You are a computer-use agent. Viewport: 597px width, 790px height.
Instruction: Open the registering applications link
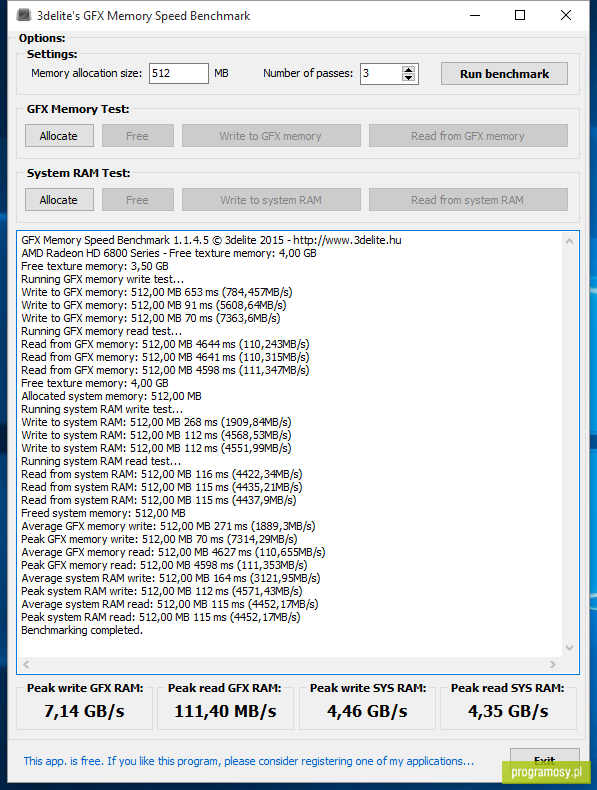point(248,761)
